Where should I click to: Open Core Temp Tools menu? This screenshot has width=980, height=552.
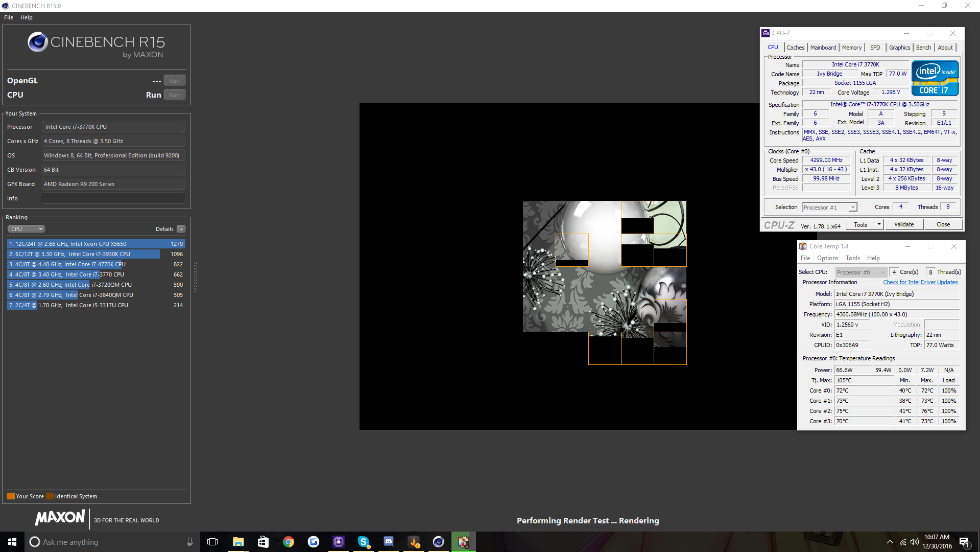point(853,258)
